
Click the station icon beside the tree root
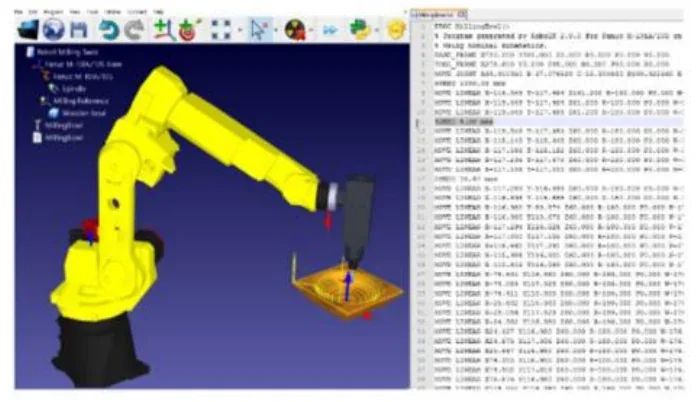(x=30, y=52)
